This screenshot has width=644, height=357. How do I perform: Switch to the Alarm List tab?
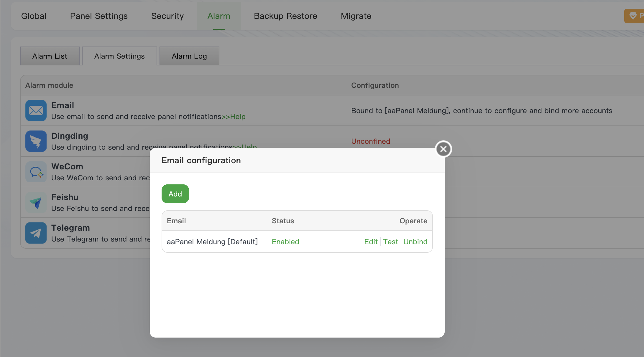click(50, 56)
